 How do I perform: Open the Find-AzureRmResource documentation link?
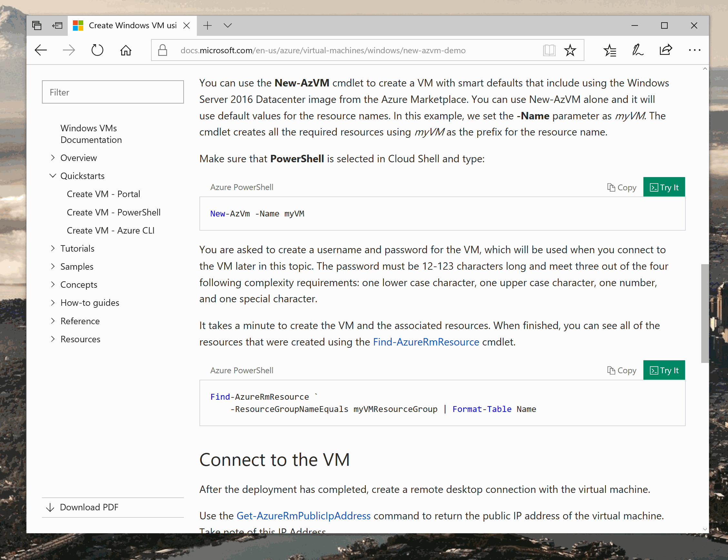coord(426,342)
